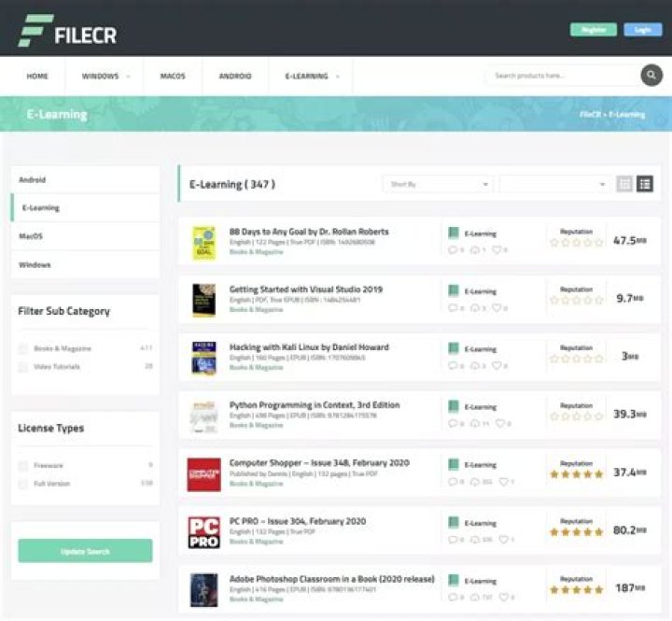Click the 187 MB size of Photoshop book
672x621 pixels.
point(630,588)
